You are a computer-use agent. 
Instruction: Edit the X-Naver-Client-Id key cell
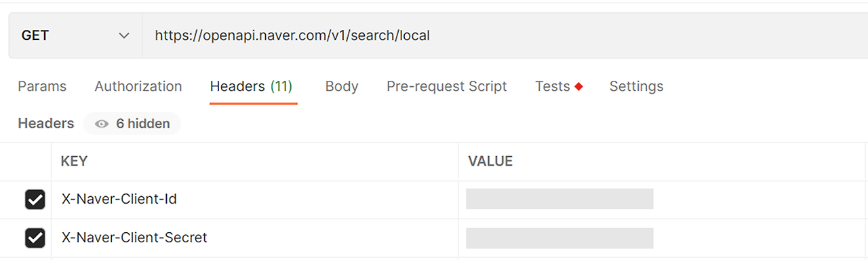(254, 200)
